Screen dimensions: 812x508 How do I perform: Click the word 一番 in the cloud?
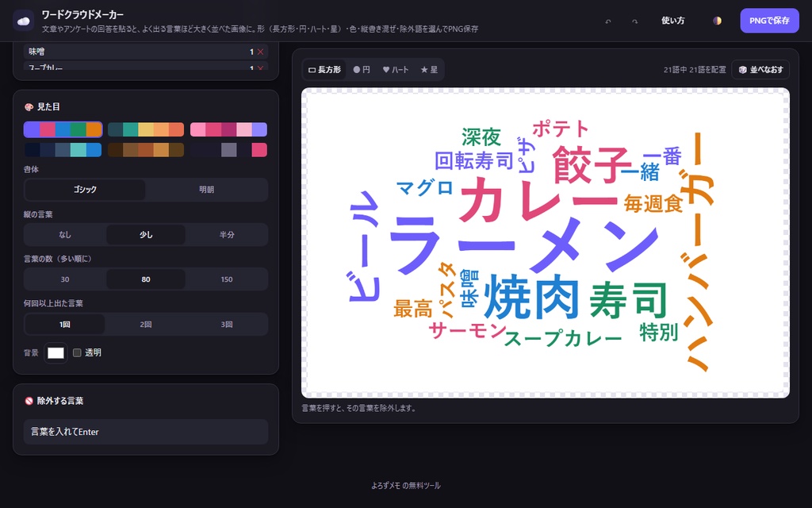pyautogui.click(x=662, y=156)
